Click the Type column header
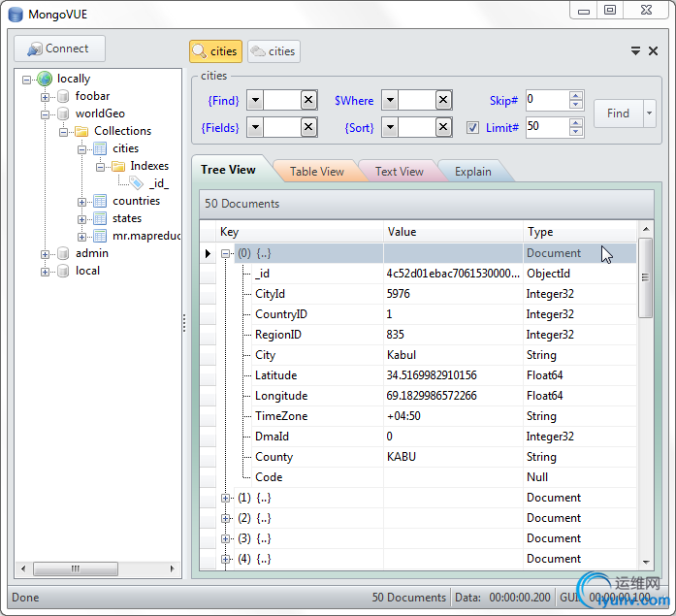The image size is (676, 616). point(579,232)
